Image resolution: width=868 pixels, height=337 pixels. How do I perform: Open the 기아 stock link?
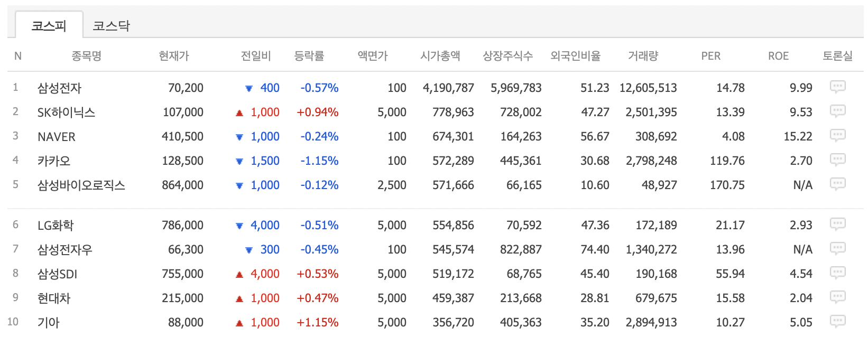tap(48, 323)
